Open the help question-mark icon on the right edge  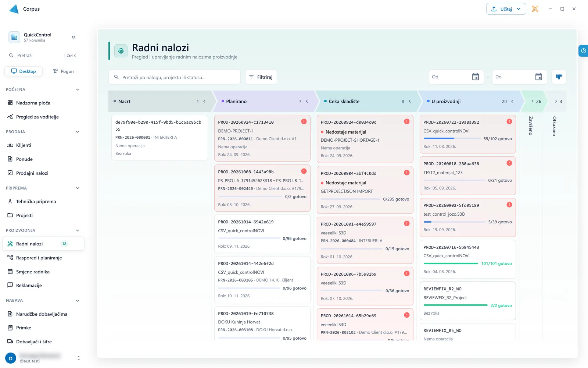tap(583, 51)
